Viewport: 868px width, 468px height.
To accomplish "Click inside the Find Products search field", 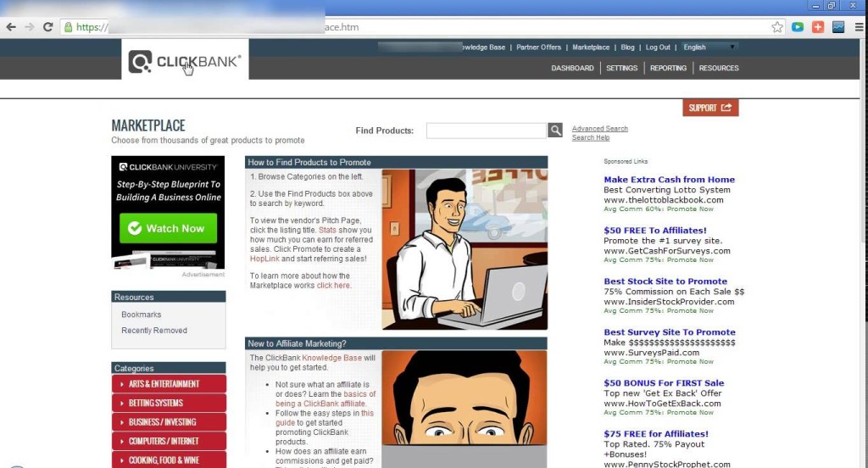I will pyautogui.click(x=486, y=131).
